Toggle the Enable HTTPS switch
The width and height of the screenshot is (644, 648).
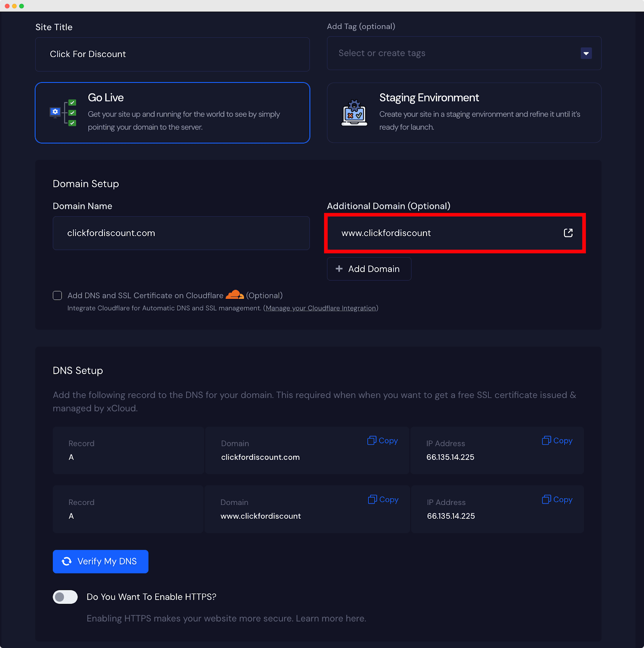pos(65,597)
